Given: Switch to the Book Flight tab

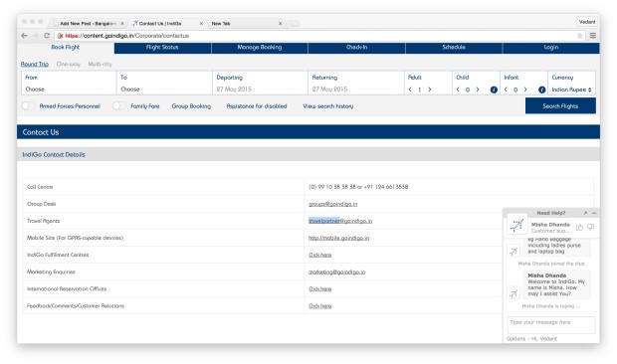Looking at the screenshot, I should [66, 47].
